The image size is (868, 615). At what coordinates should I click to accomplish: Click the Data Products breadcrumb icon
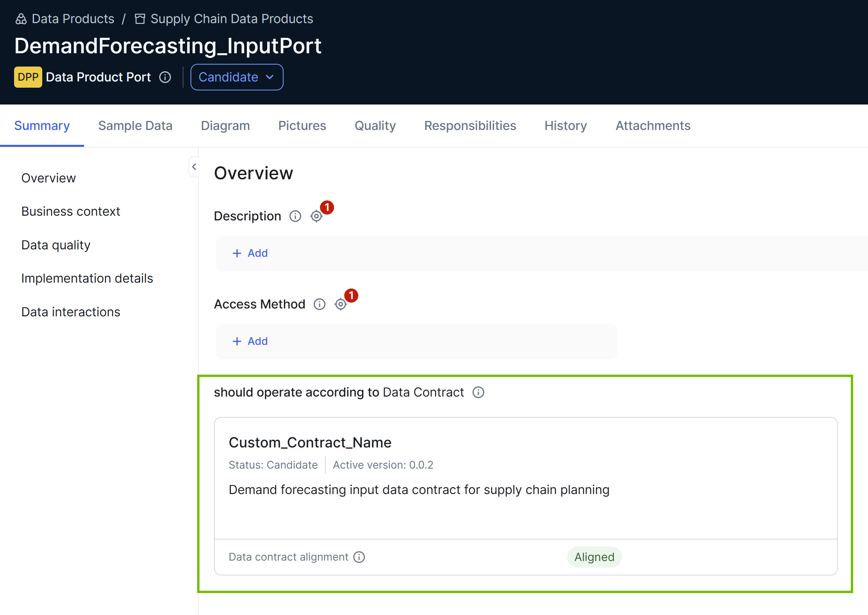pos(21,19)
